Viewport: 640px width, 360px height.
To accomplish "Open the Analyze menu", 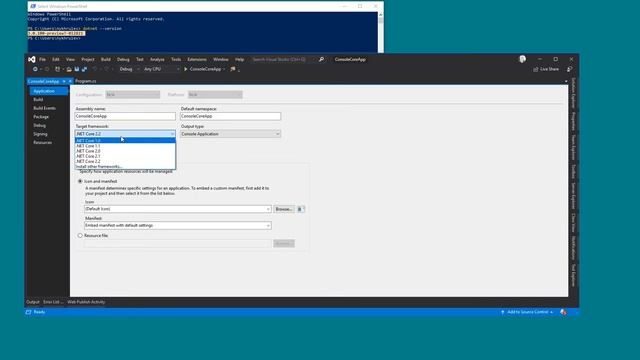I will click(x=157, y=60).
